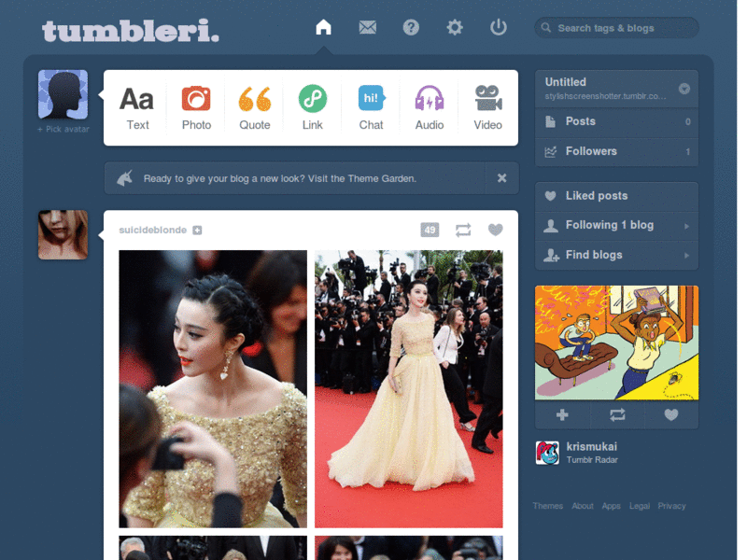Open the close-up portrait photo in post
Viewport: 747px width, 560px height.
tap(213, 389)
